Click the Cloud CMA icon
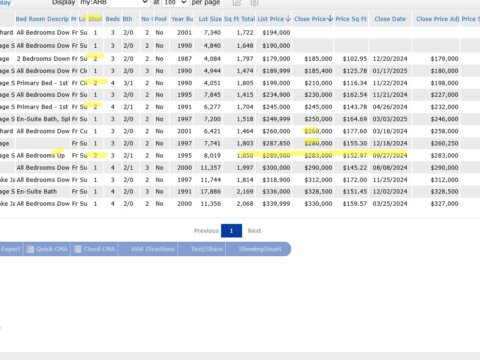480x360 pixels. coord(78,249)
